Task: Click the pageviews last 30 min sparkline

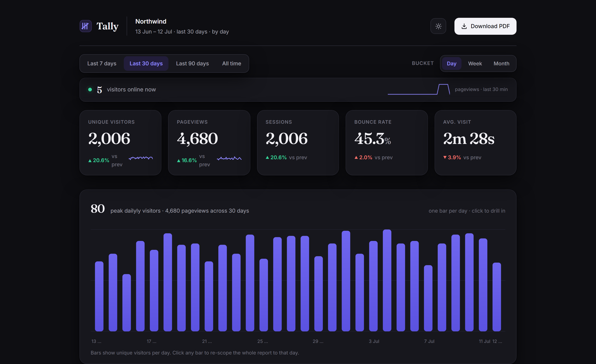Action: tap(419, 89)
